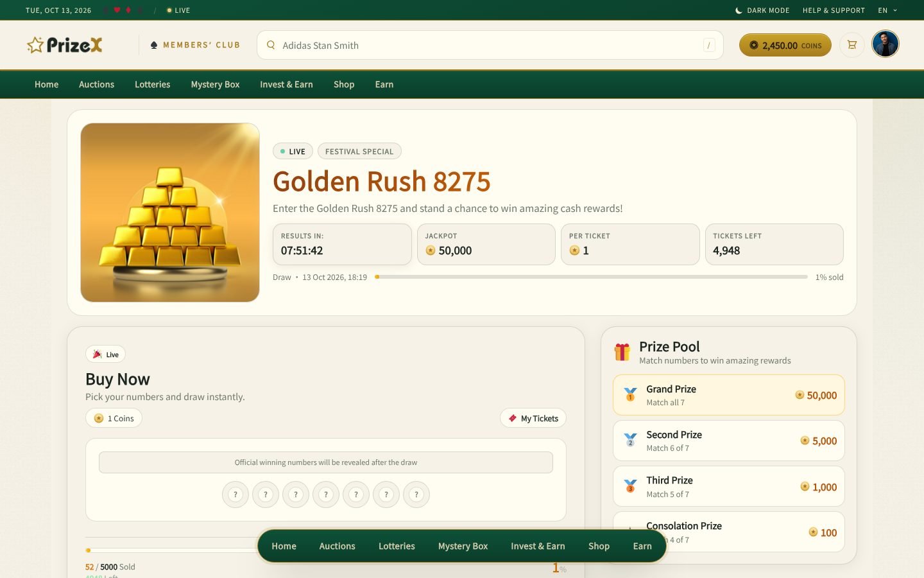Click the 1% sold draw progress bar
The width and height of the screenshot is (924, 578).
(x=591, y=277)
